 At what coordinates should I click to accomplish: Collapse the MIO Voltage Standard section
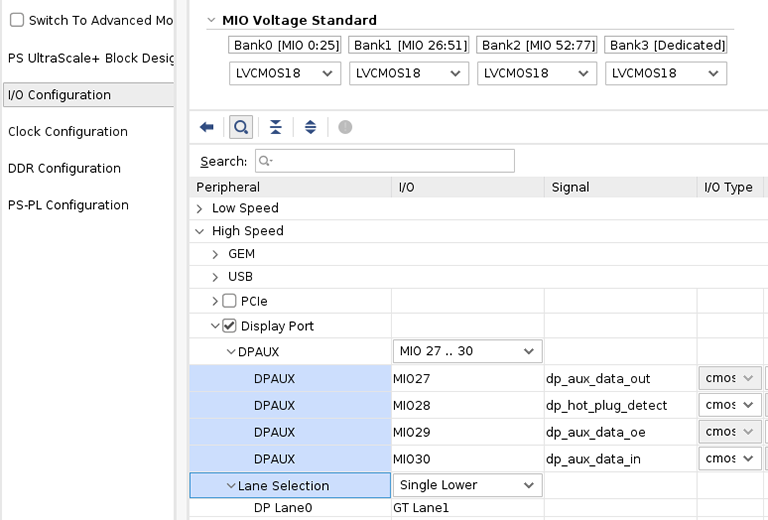pos(209,20)
